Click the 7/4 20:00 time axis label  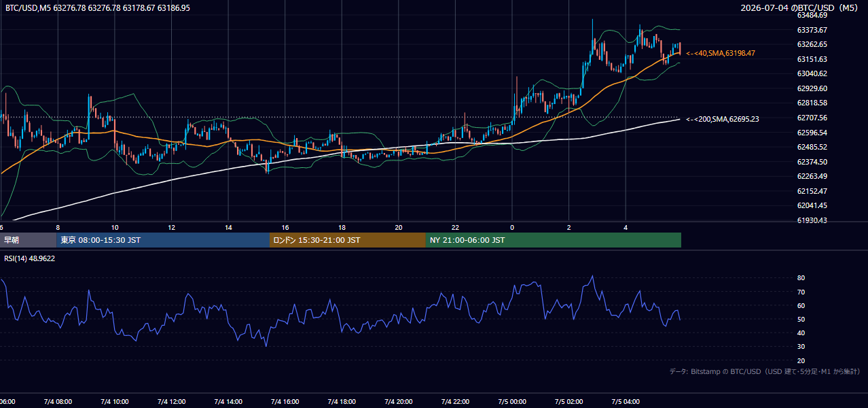tap(399, 402)
